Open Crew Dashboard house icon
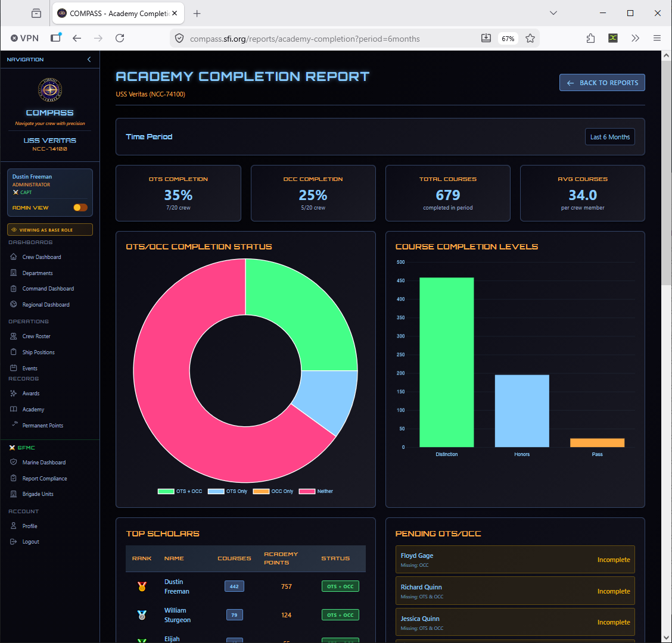 tap(14, 257)
